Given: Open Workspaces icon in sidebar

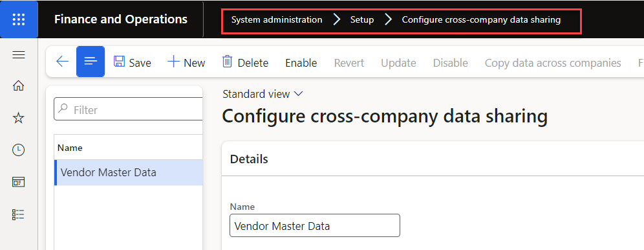Looking at the screenshot, I should pos(19,182).
